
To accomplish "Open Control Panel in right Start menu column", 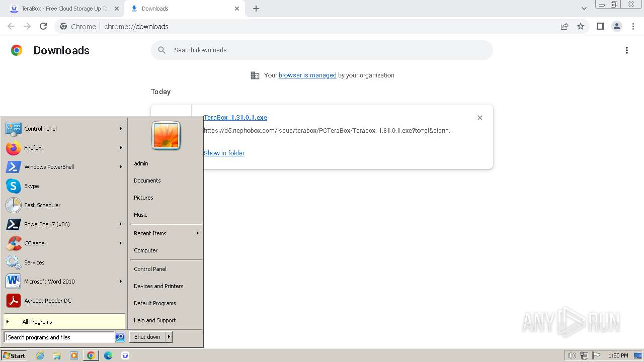I will click(166, 269).
